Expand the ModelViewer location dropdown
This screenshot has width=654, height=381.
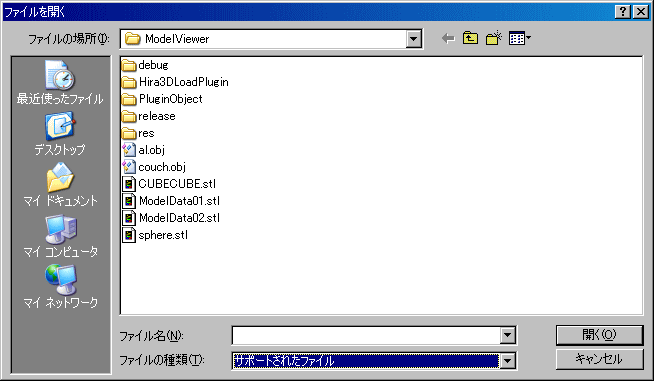click(x=413, y=39)
